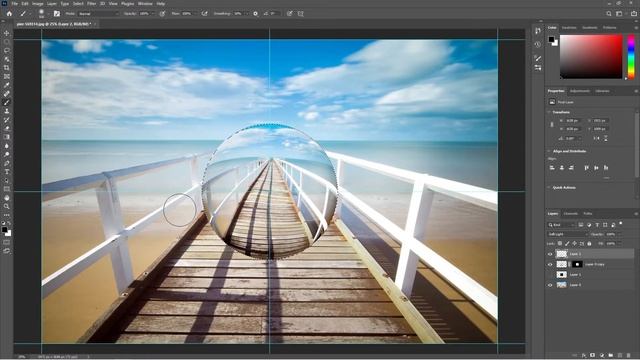Select the Eyedropper tool
This screenshot has width=640, height=360.
coord(7,85)
